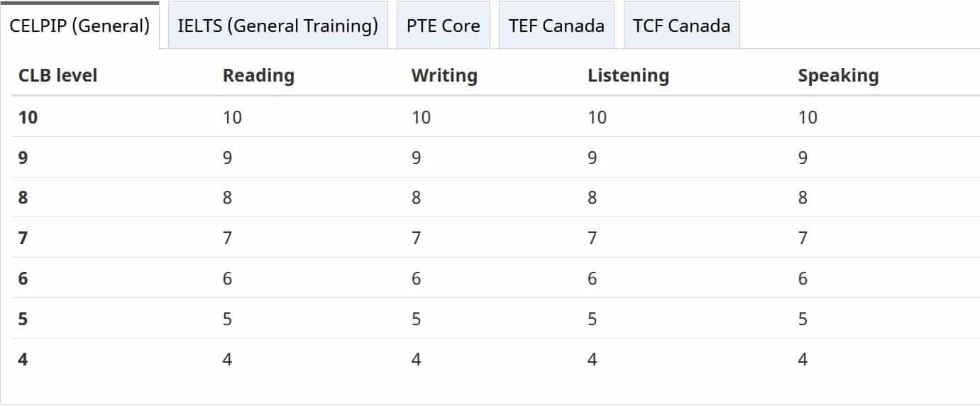
Task: Click the Listening column header
Action: point(629,76)
